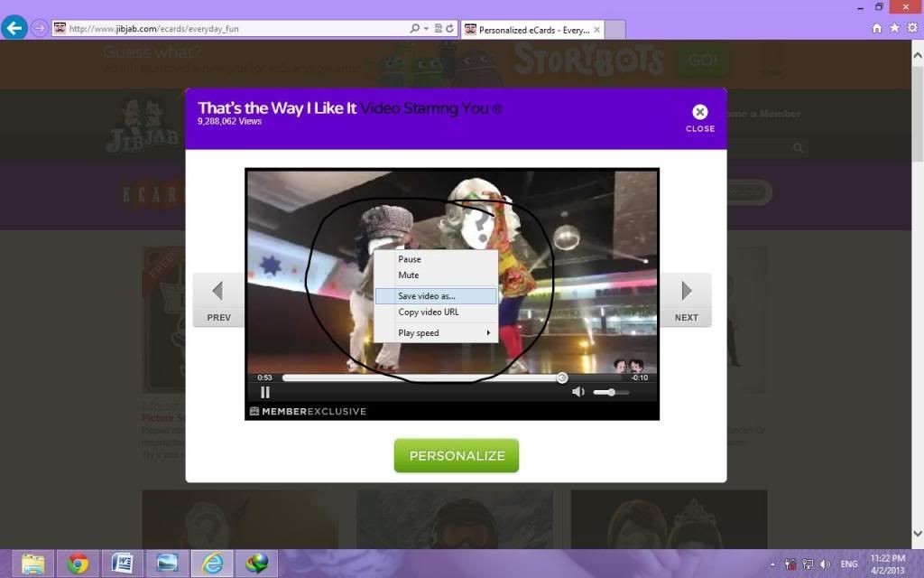The image size is (924, 578).
Task: Pause the video with the player pause button
Action: click(265, 392)
